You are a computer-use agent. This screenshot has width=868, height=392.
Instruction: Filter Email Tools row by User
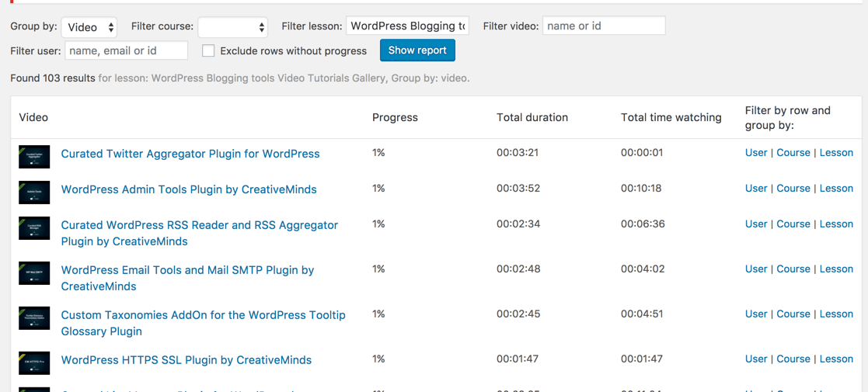click(x=755, y=269)
